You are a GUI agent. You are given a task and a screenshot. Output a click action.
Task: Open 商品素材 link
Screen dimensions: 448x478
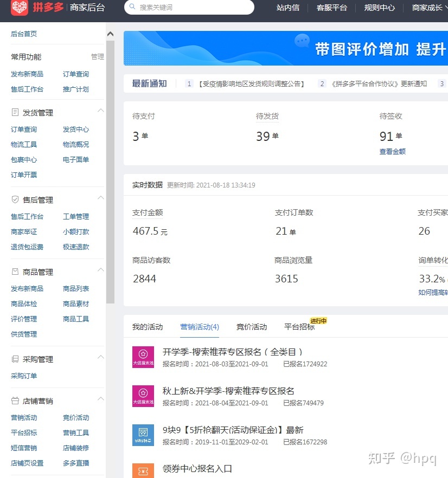(x=76, y=304)
